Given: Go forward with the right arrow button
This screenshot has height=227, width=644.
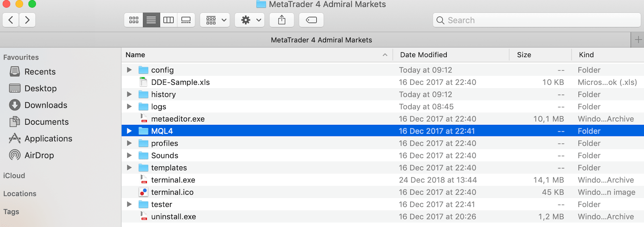Looking at the screenshot, I should click(27, 20).
